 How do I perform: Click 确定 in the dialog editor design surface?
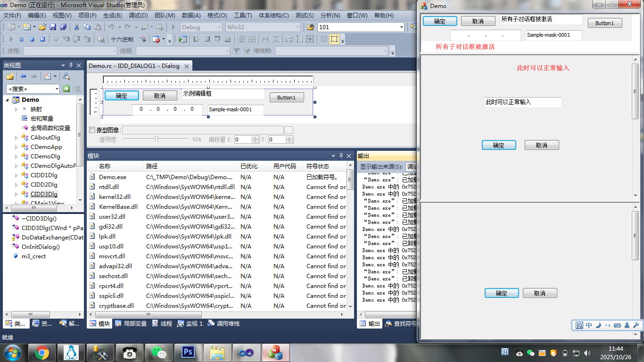[x=122, y=96]
